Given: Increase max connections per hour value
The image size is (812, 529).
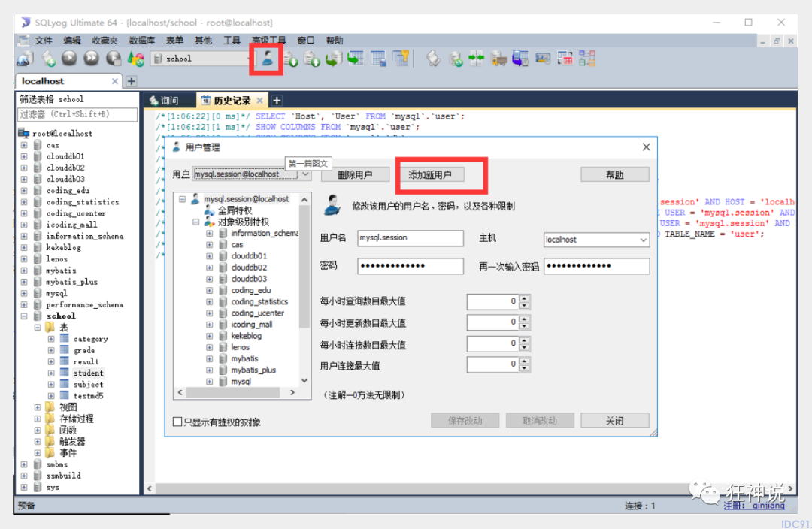Looking at the screenshot, I should click(524, 340).
